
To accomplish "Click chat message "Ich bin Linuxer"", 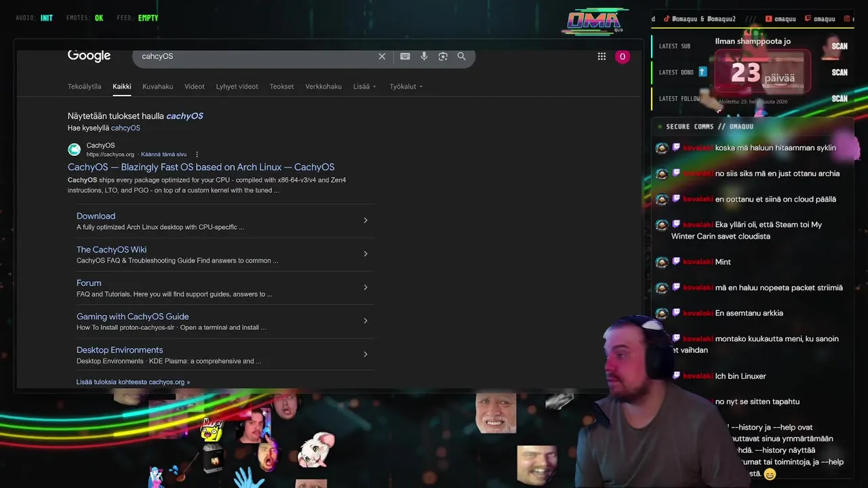I will coord(741,376).
